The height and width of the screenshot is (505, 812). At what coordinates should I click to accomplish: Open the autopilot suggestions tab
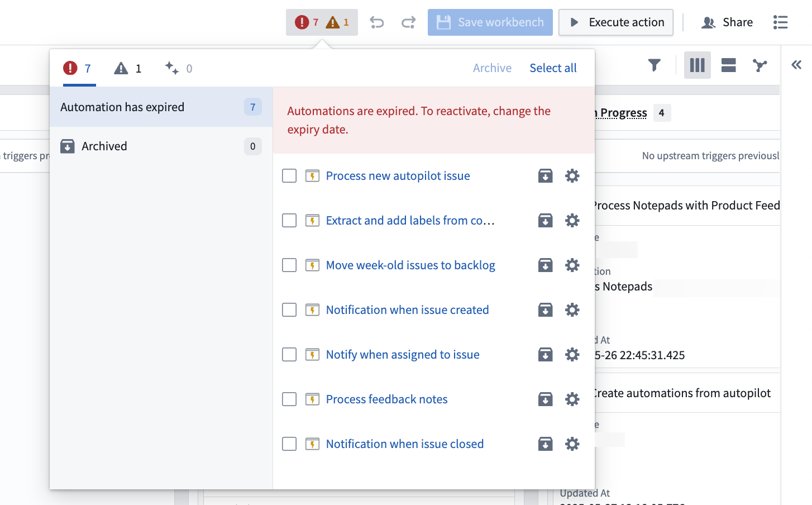click(x=178, y=68)
